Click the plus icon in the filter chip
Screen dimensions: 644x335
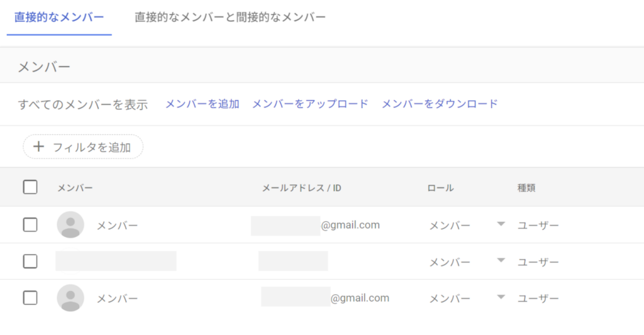[39, 147]
